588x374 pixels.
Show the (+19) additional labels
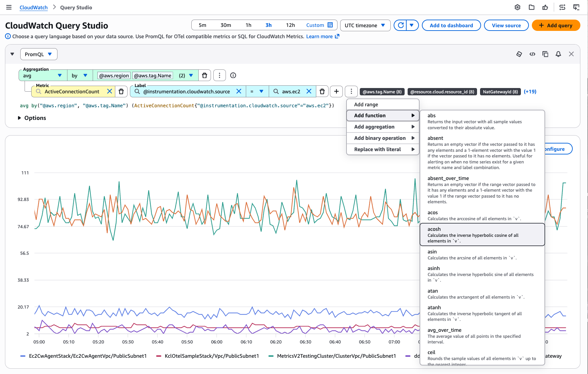(530, 92)
